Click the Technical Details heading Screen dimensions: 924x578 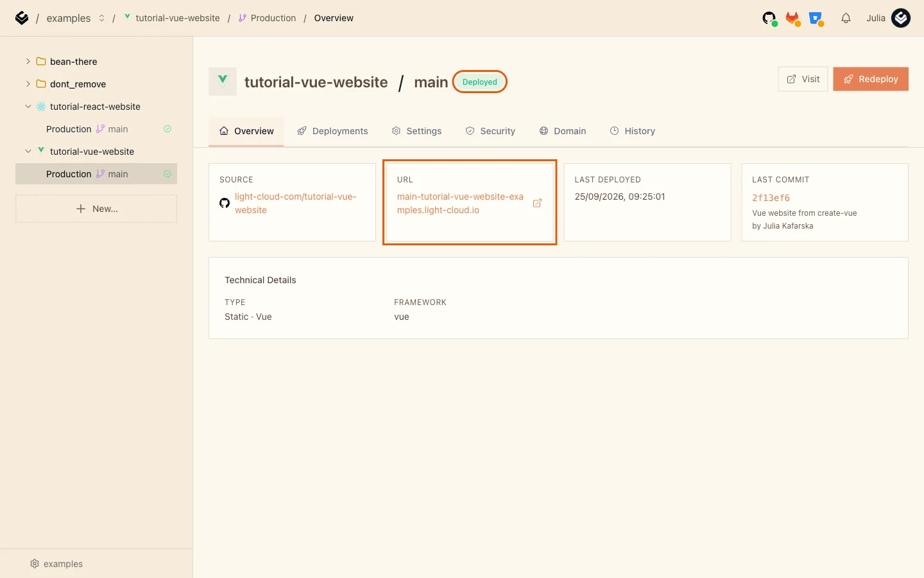261,280
